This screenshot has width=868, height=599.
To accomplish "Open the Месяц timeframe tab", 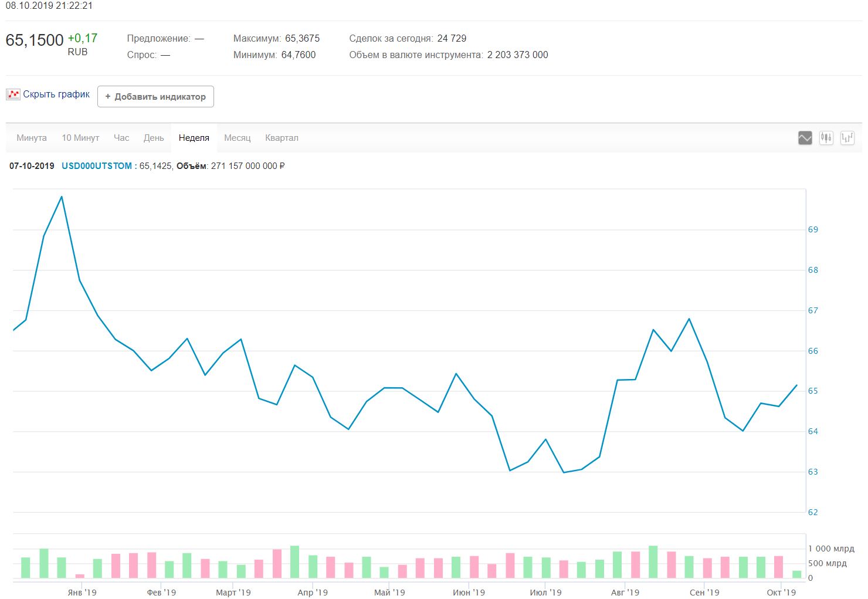I will click(x=237, y=138).
